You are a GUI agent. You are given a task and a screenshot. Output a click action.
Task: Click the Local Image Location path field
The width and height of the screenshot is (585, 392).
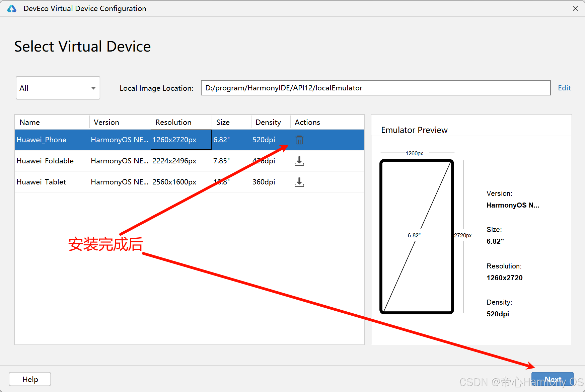click(376, 88)
